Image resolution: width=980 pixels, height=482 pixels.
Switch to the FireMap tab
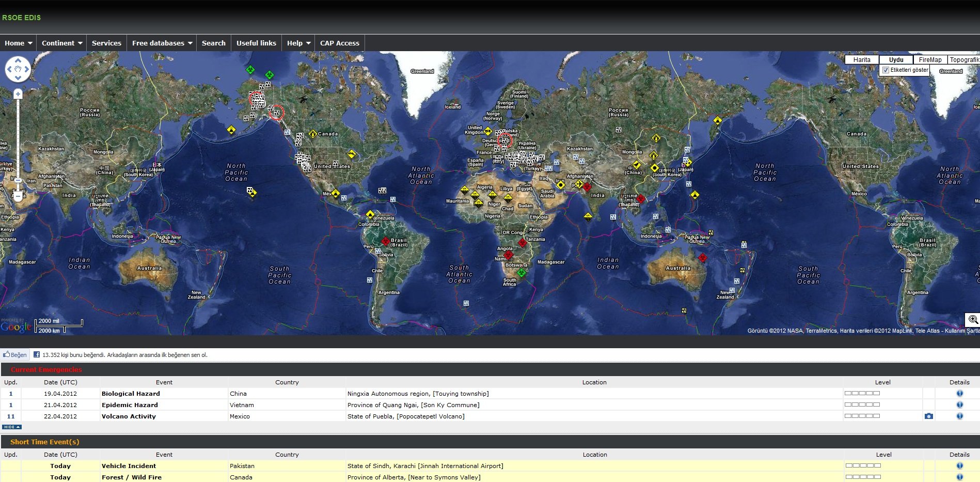click(x=930, y=60)
